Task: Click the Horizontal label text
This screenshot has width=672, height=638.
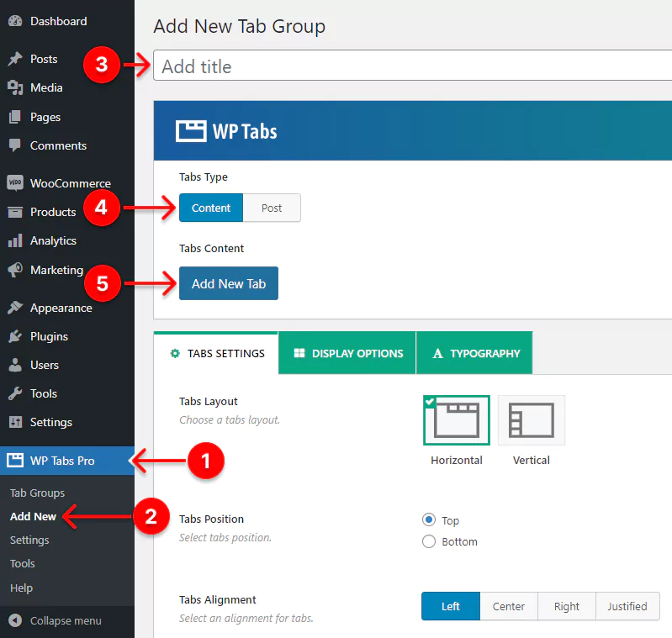Action: [x=457, y=460]
